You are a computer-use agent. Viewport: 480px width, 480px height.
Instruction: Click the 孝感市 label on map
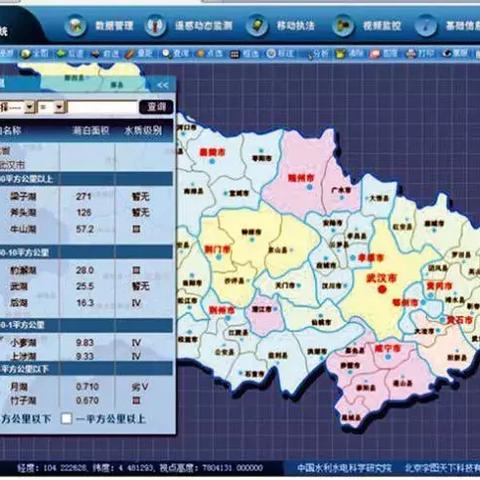point(371,258)
